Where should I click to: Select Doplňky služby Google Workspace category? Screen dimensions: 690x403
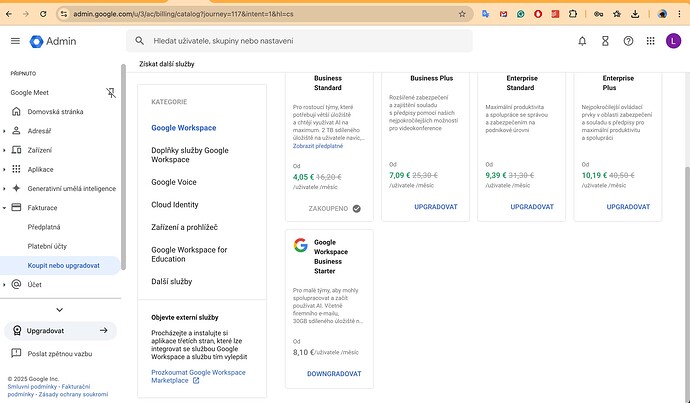(190, 155)
